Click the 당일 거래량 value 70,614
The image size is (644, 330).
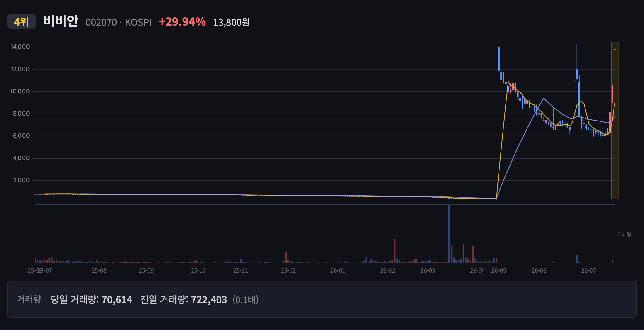(x=117, y=300)
